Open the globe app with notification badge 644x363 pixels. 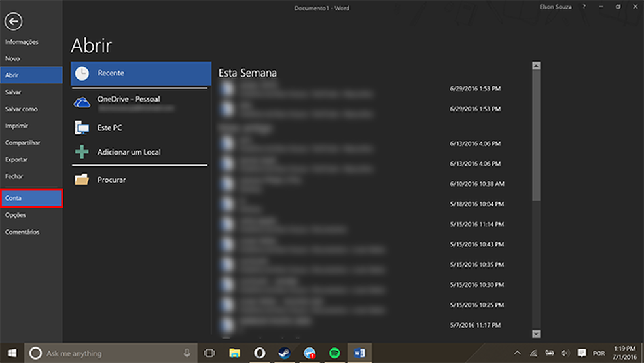pos(310,353)
